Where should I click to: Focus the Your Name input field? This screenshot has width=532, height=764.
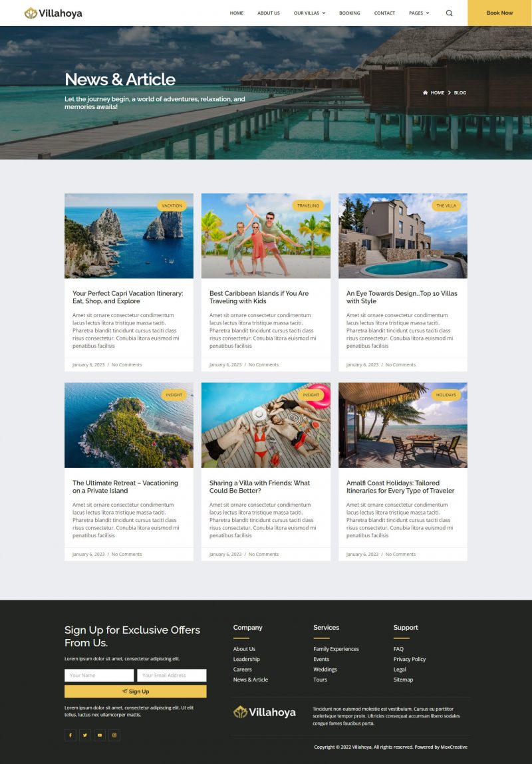tap(99, 675)
